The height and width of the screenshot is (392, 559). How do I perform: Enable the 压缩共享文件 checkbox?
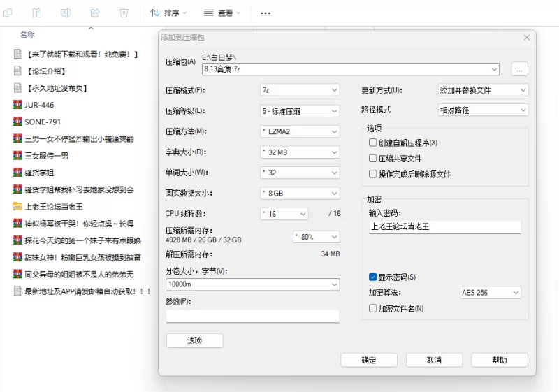pos(372,158)
